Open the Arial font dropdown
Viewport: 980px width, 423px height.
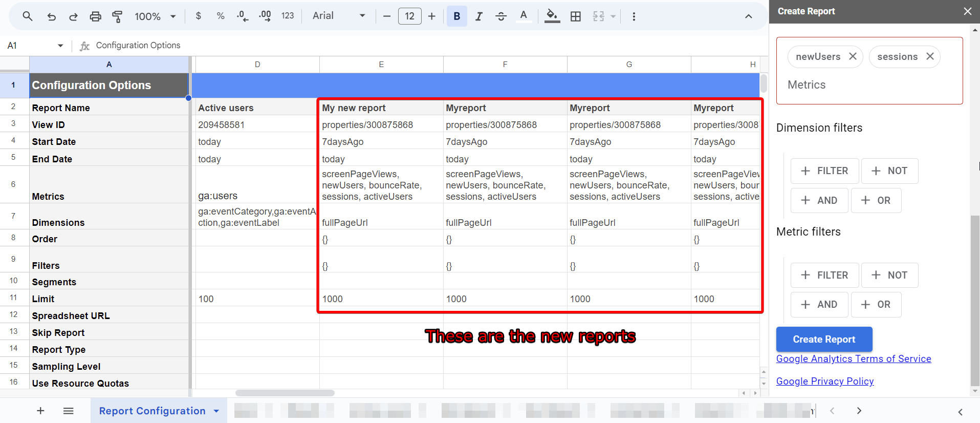[x=339, y=16]
